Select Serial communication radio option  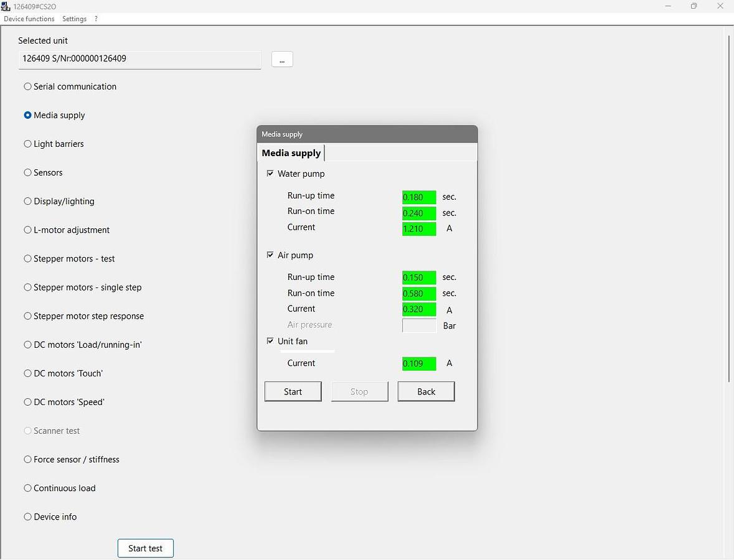pyautogui.click(x=28, y=86)
